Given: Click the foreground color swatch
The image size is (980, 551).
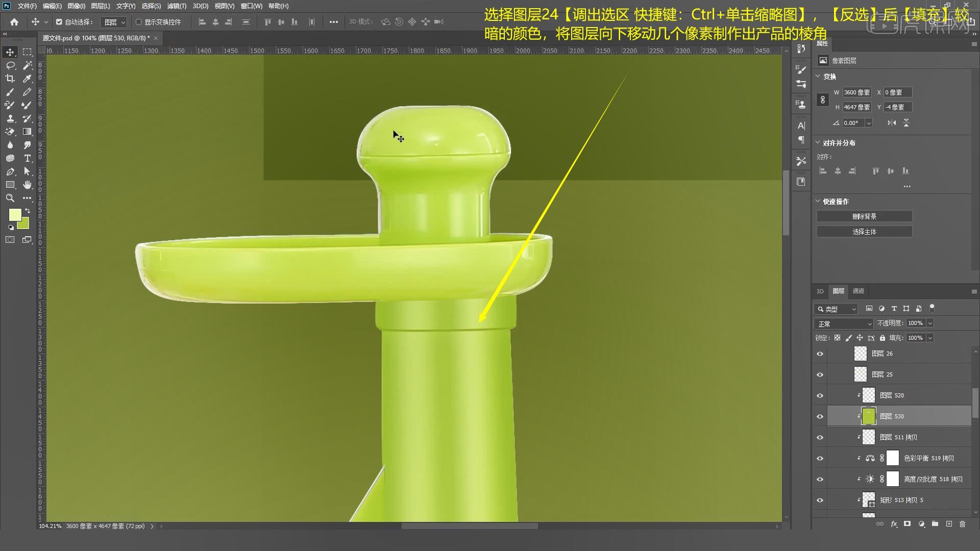Looking at the screenshot, I should [x=15, y=214].
